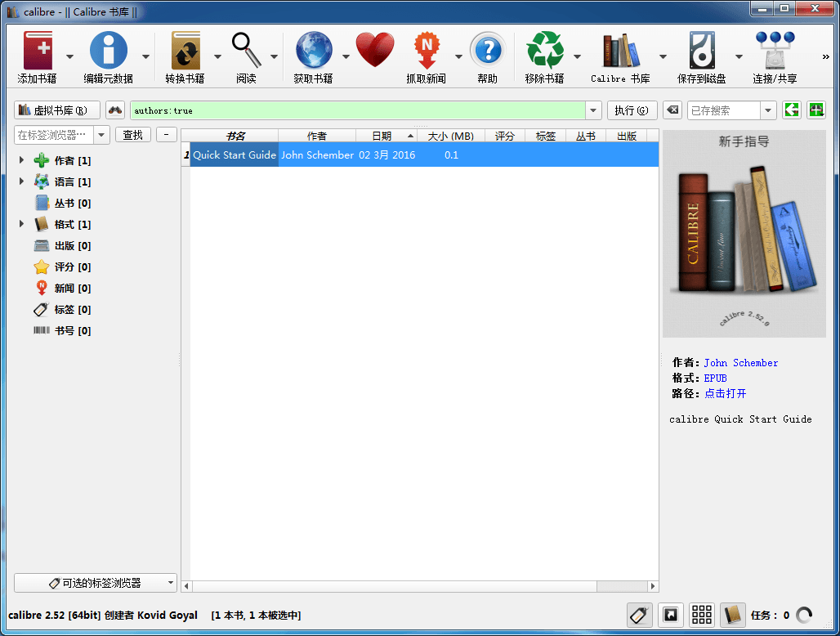Click the Remove books recycle icon
This screenshot has height=636, width=840.
[545, 51]
